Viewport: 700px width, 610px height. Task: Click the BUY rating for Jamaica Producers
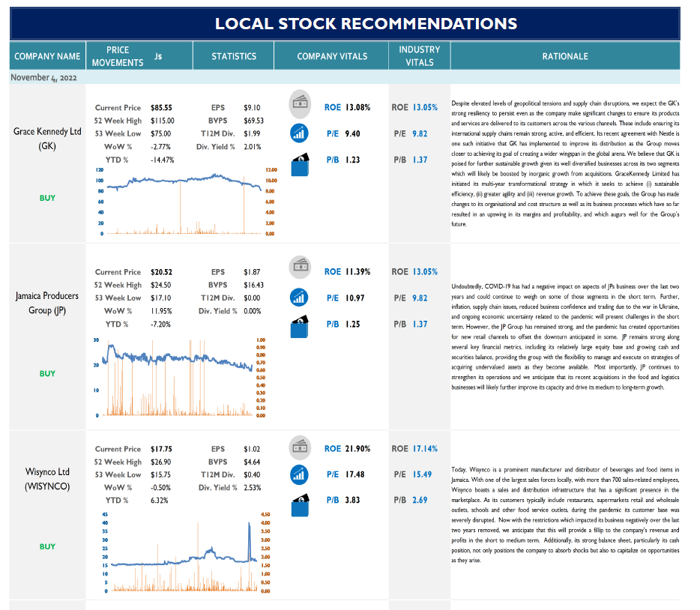[47, 373]
